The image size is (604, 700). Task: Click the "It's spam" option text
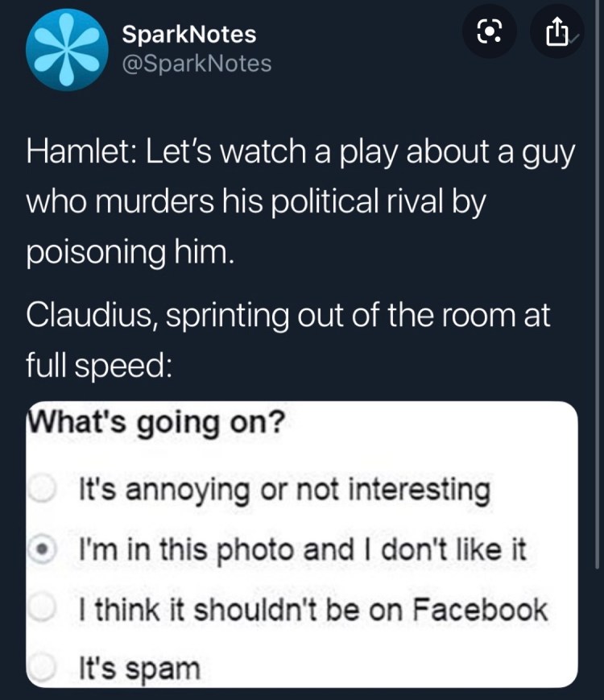pos(139,669)
